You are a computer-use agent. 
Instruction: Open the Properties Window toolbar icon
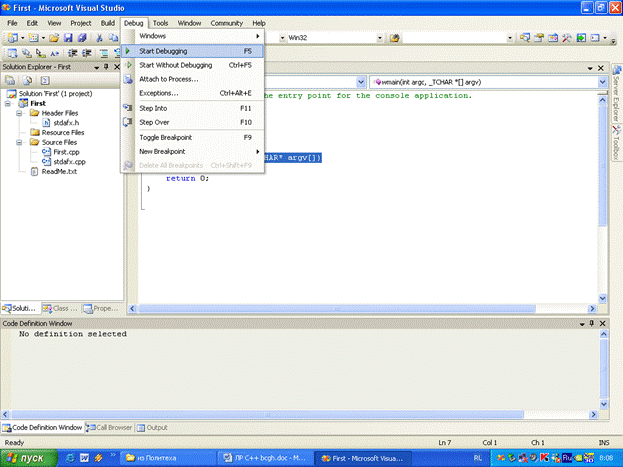[x=539, y=38]
